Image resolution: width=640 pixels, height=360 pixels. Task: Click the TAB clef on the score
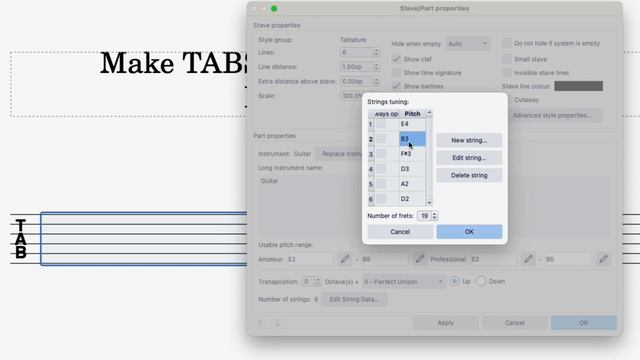tap(21, 239)
